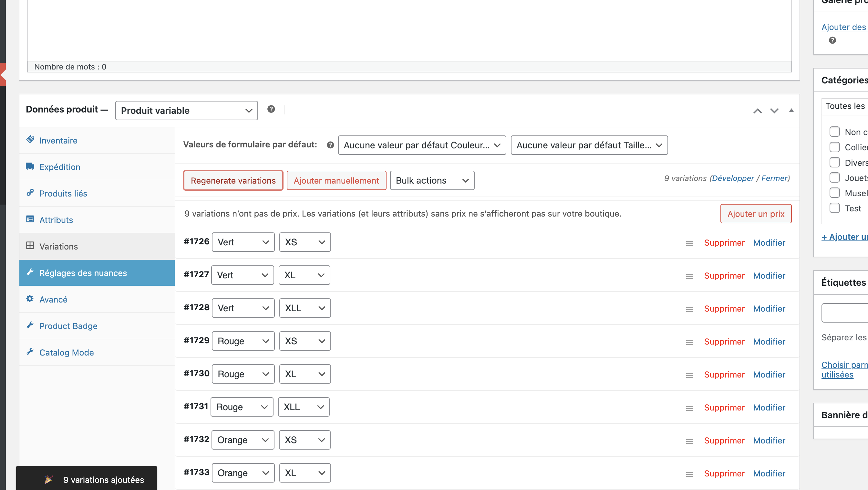The image size is (868, 490).
Task: Click help icon beside product type dropdown
Action: [271, 109]
